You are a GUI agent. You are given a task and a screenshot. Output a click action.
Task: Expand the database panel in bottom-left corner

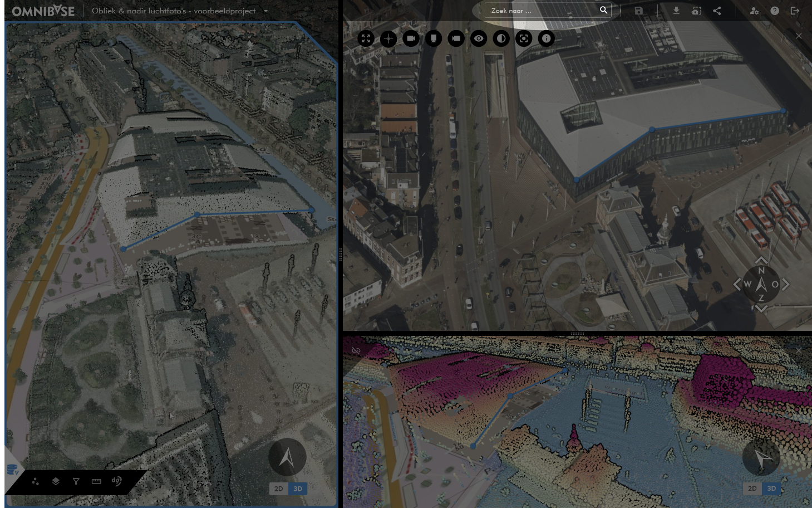coord(12,470)
